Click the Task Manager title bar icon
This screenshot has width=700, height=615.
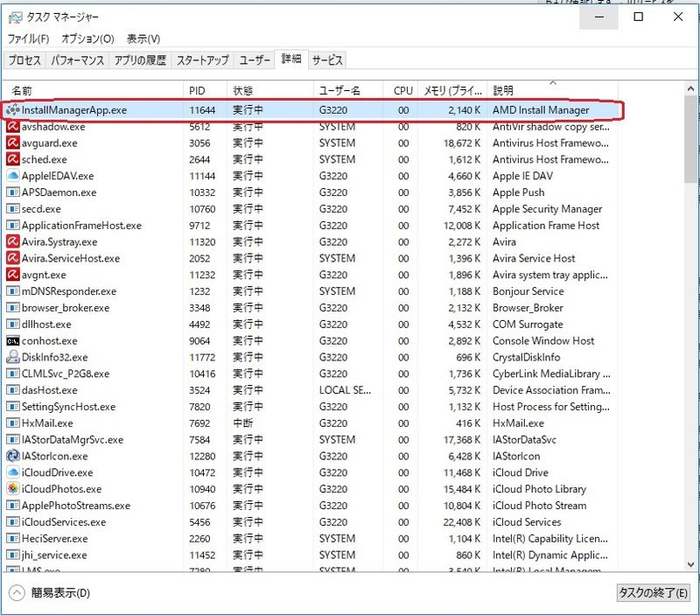[15, 17]
